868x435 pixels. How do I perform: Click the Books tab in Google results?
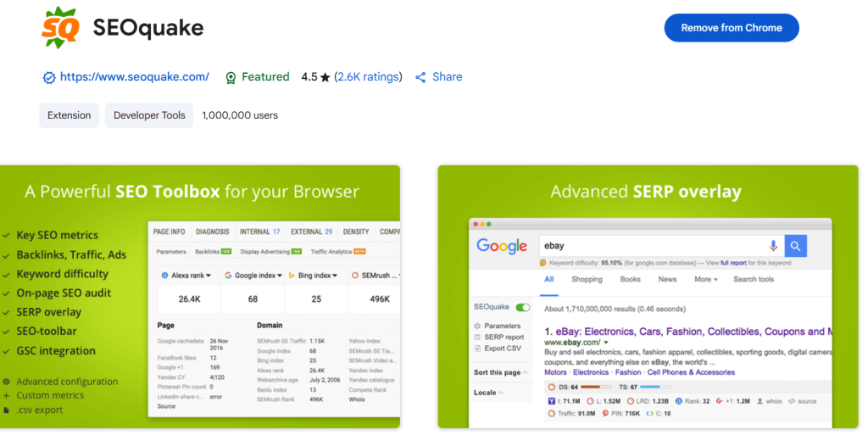point(630,280)
